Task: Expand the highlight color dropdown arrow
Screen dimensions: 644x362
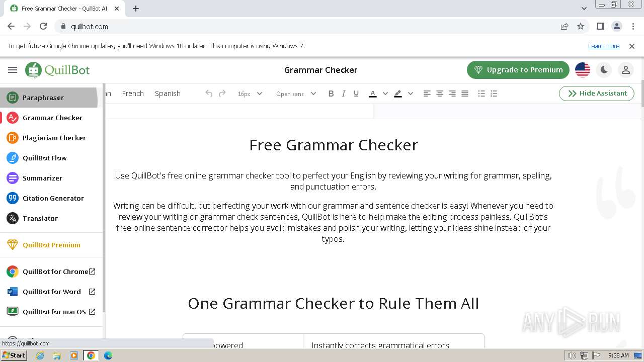Action: 411,94
